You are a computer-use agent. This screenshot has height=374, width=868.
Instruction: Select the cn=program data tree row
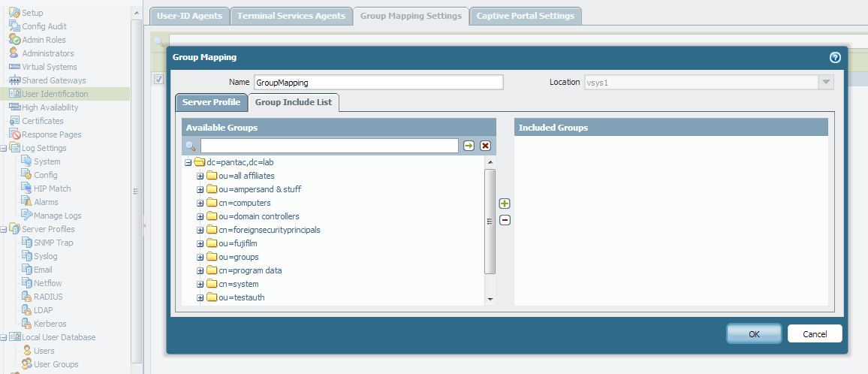pos(249,270)
